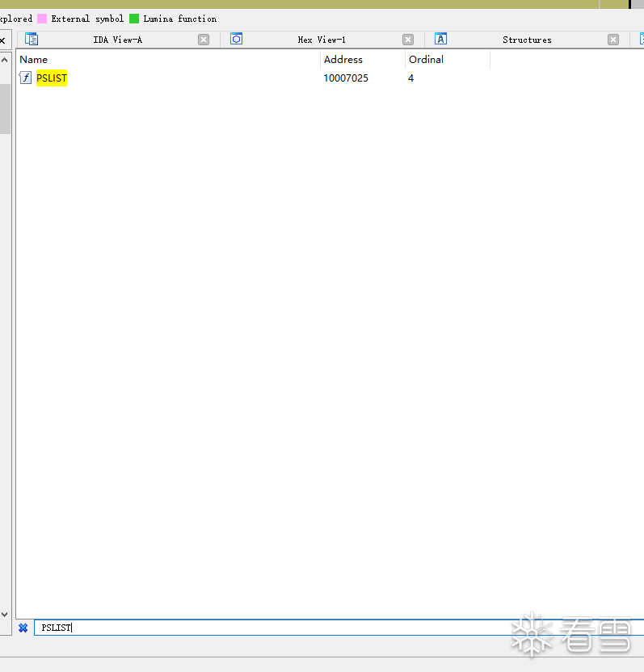Sort by the Address column header
This screenshot has height=672, width=644.
coord(343,59)
